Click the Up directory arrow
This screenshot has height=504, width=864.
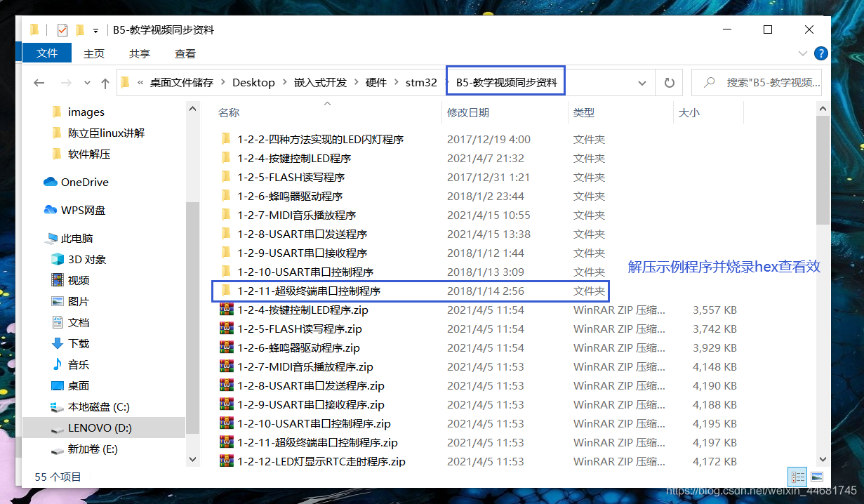(x=105, y=83)
